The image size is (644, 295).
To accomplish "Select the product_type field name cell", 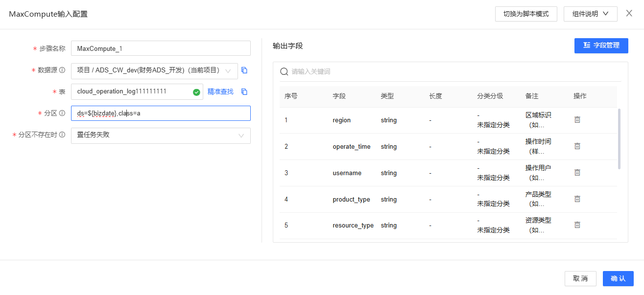I will 352,200.
